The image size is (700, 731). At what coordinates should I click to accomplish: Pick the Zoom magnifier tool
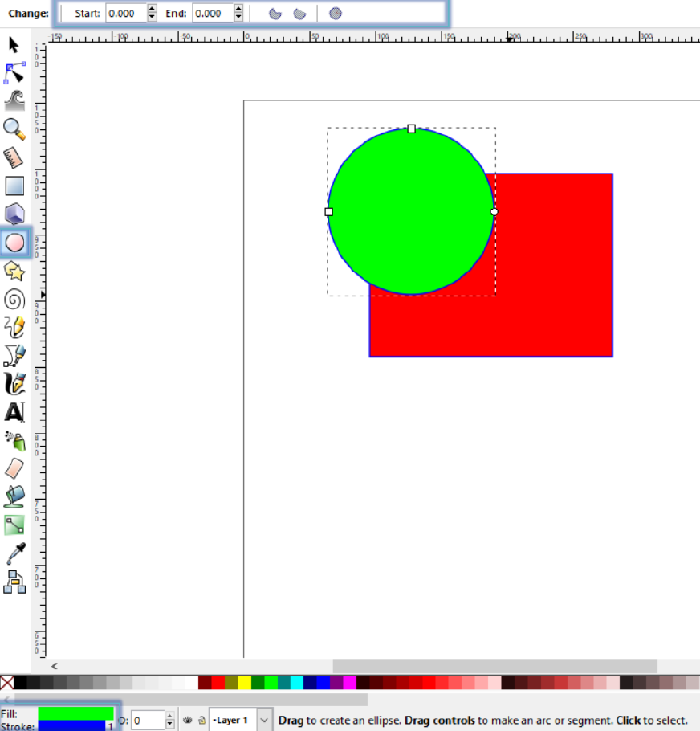click(x=14, y=129)
